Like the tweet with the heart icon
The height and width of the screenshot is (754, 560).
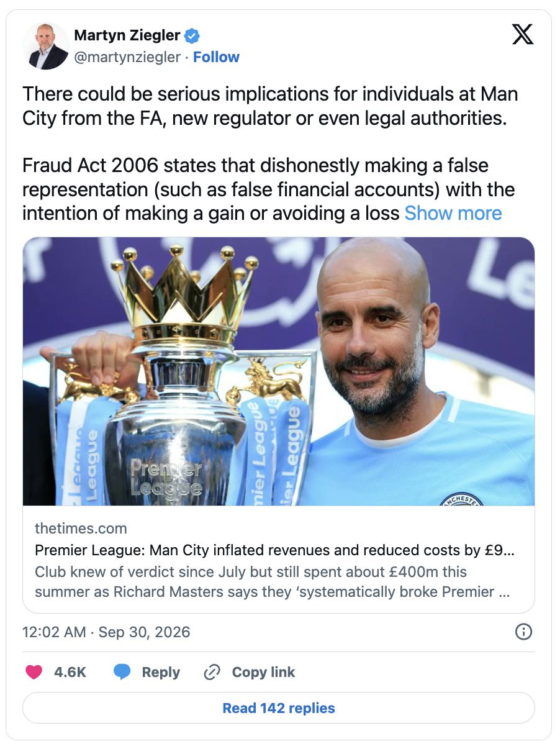coord(34,672)
